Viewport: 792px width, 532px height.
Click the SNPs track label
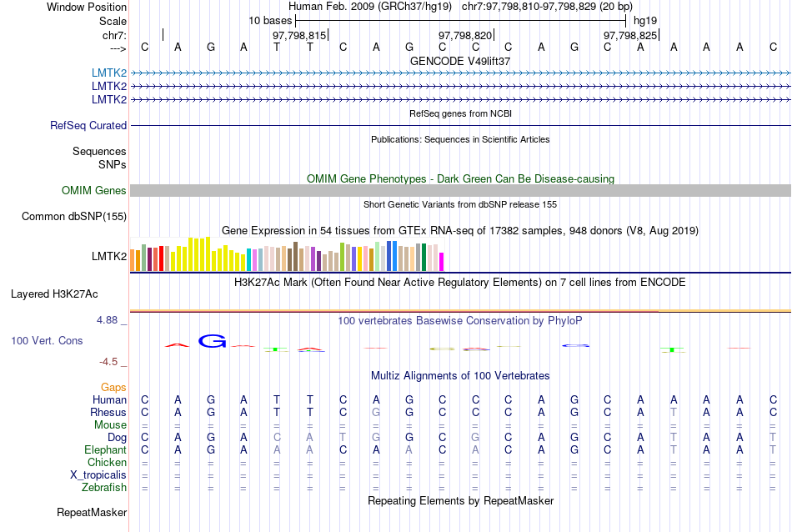point(113,164)
